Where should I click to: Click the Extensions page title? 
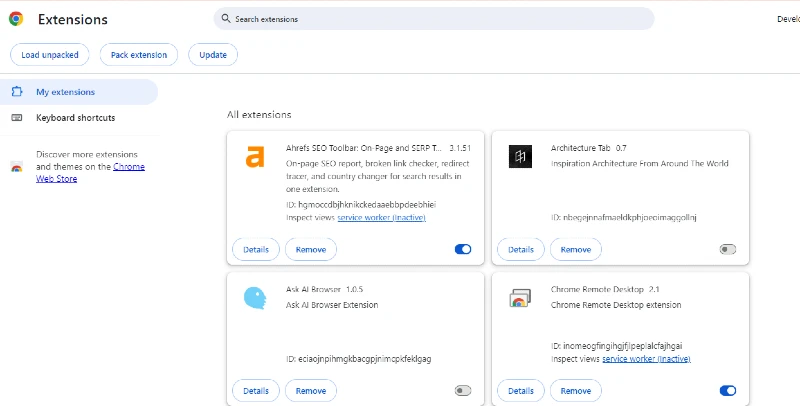click(x=72, y=19)
